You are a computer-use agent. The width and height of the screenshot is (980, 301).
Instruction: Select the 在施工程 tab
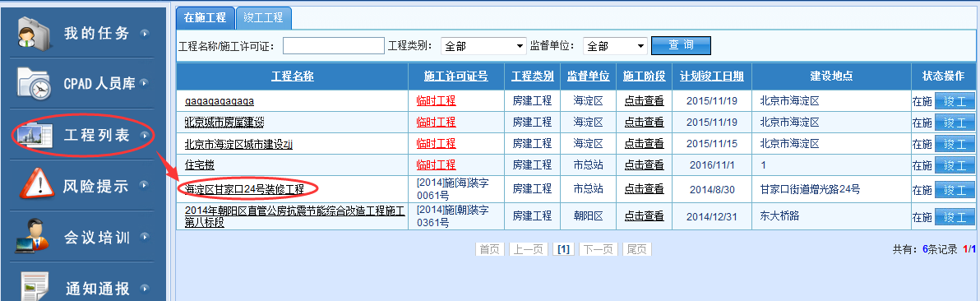tap(206, 17)
